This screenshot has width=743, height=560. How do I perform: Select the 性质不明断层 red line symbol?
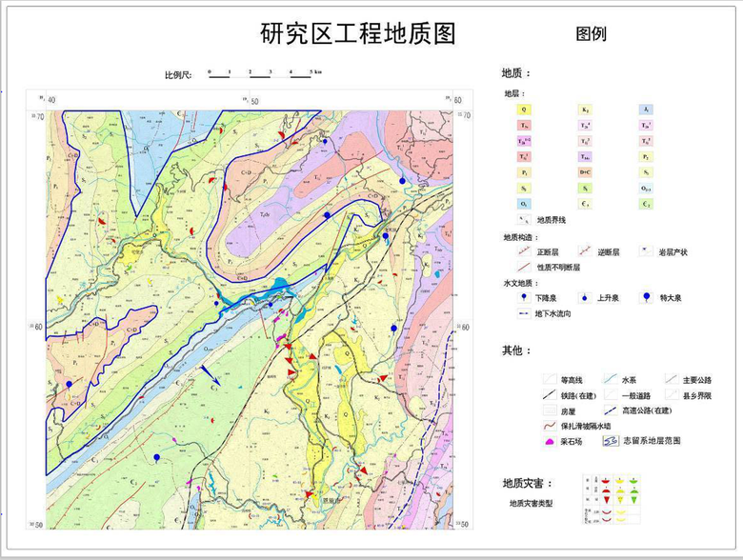pos(524,268)
